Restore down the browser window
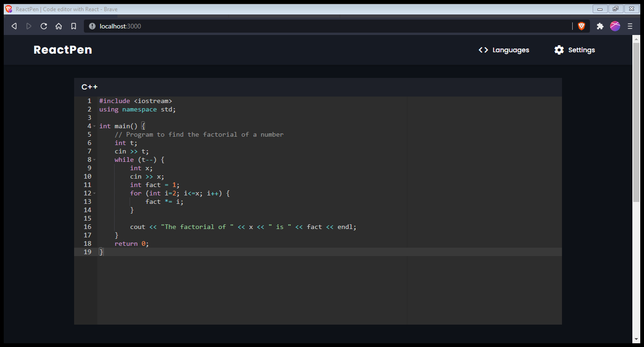Screen dimensions: 644x347 [x=616, y=9]
